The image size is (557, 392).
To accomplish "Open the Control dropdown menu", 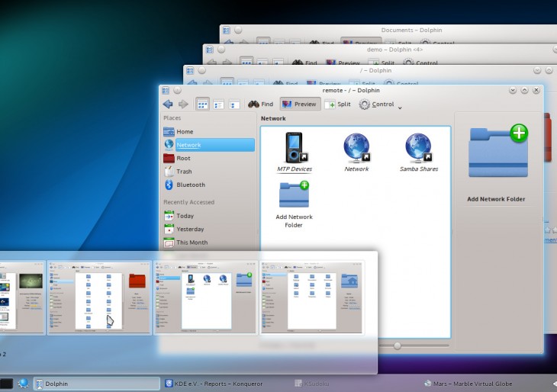I will [x=380, y=104].
